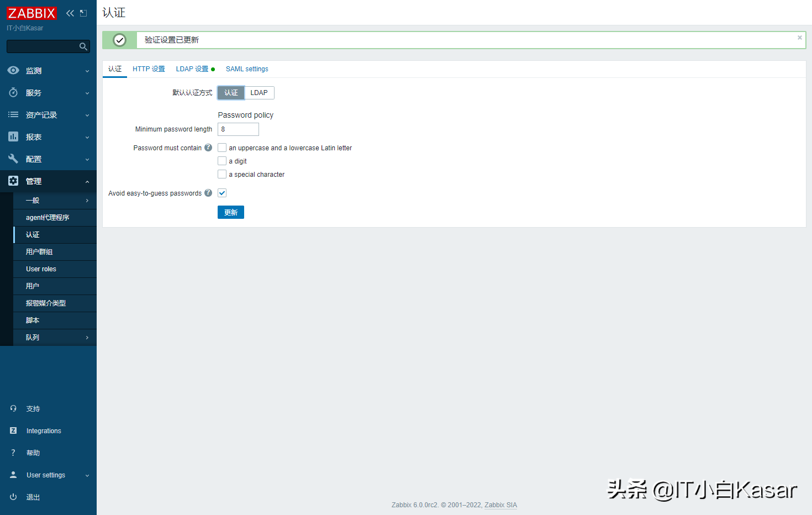Open agent代理程序 in the sidebar
Image resolution: width=812 pixels, height=515 pixels.
pyautogui.click(x=55, y=218)
